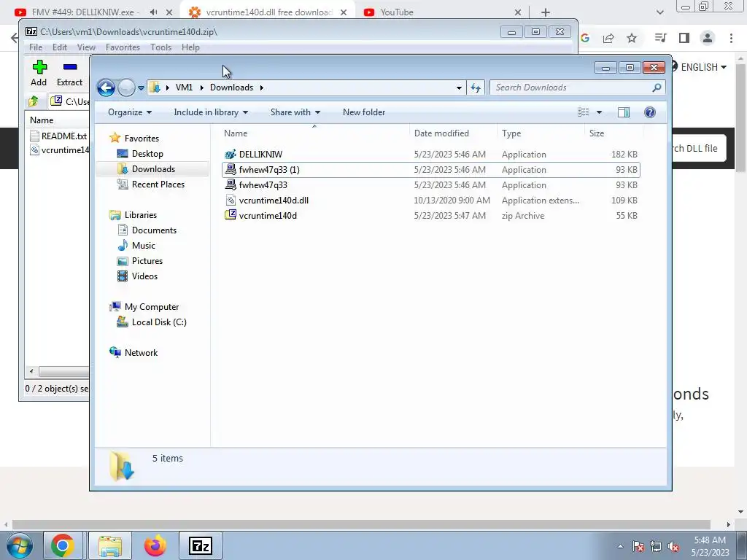Open a new Chrome tab
The width and height of the screenshot is (747, 560).
[546, 12]
